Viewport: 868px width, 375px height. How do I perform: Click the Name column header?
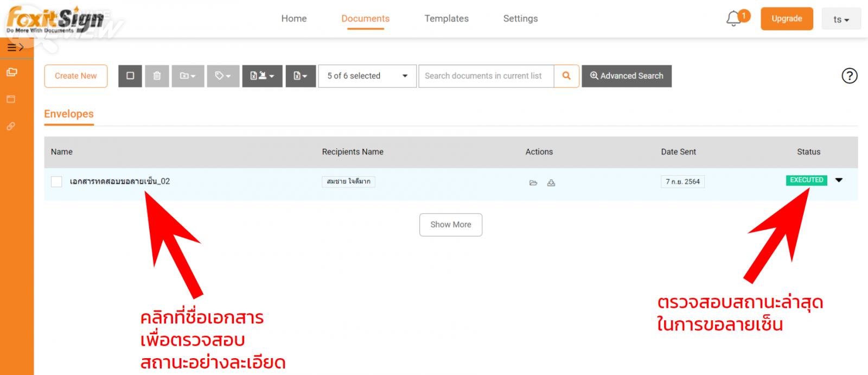click(x=62, y=152)
